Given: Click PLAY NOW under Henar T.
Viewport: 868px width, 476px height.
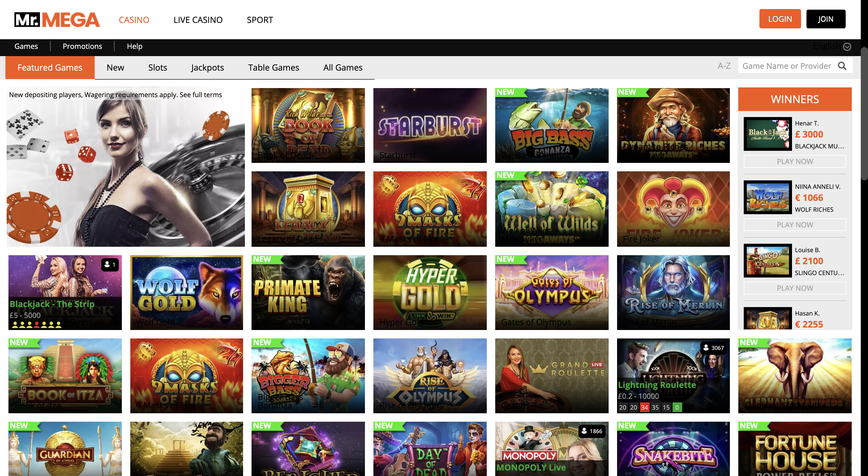Looking at the screenshot, I should (x=794, y=161).
